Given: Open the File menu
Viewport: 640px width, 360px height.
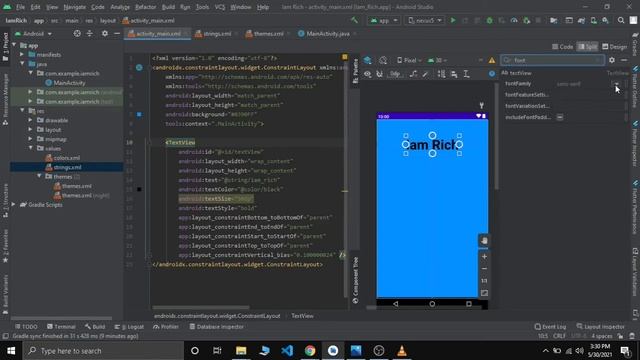Looking at the screenshot, I should click(20, 7).
